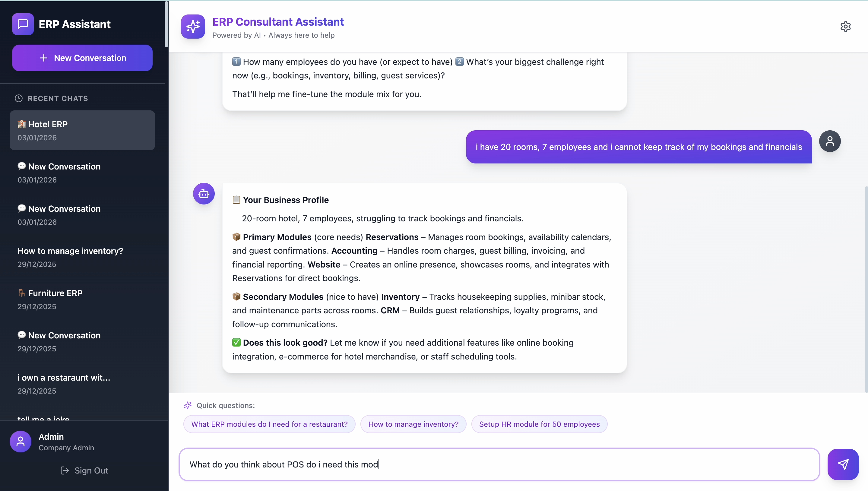This screenshot has width=868, height=491.
Task: Click the clock icon beside RECENT CHATS
Action: pos(18,98)
